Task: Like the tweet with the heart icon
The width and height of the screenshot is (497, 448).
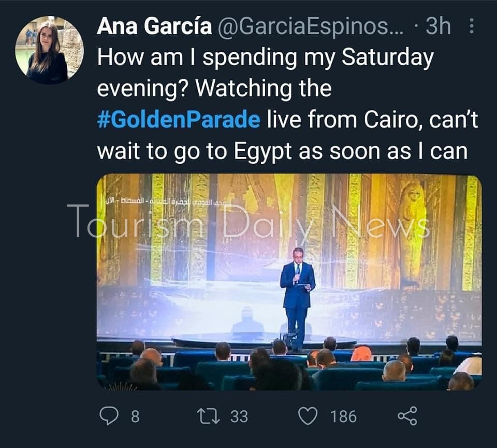Action: (x=308, y=416)
